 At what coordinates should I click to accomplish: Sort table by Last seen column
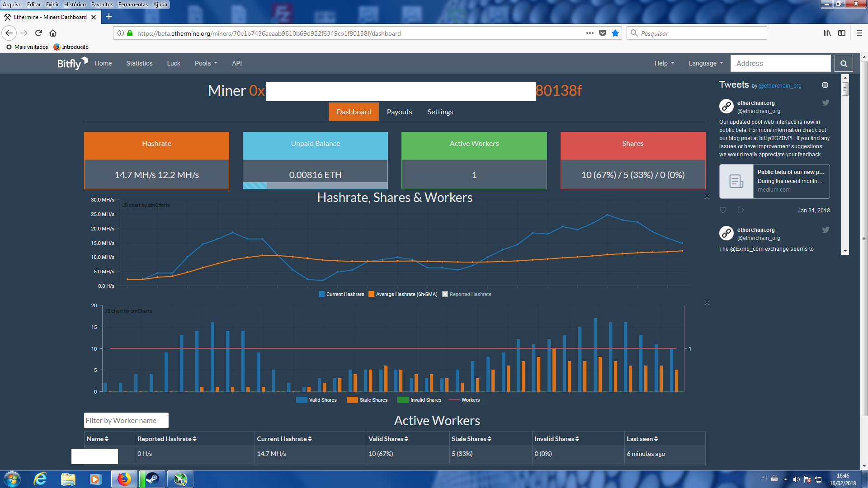(642, 439)
